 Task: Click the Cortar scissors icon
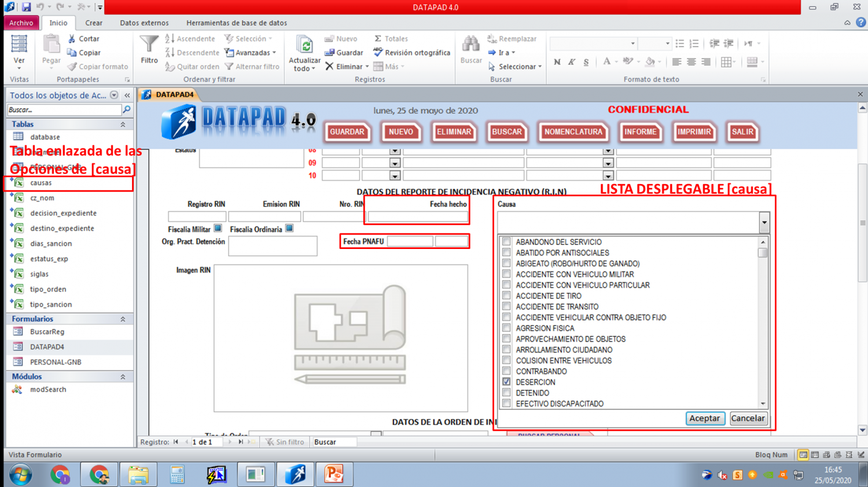[x=72, y=39]
